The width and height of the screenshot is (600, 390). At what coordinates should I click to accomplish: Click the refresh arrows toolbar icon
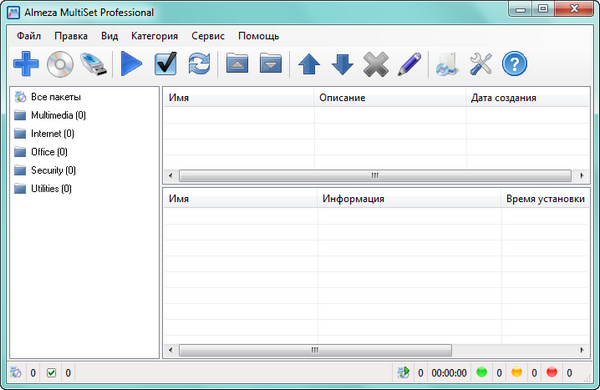[x=199, y=64]
